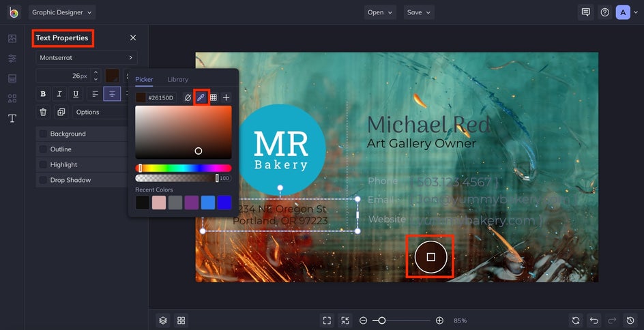The height and width of the screenshot is (330, 644).
Task: Add the current color with plus icon
Action: tap(226, 97)
